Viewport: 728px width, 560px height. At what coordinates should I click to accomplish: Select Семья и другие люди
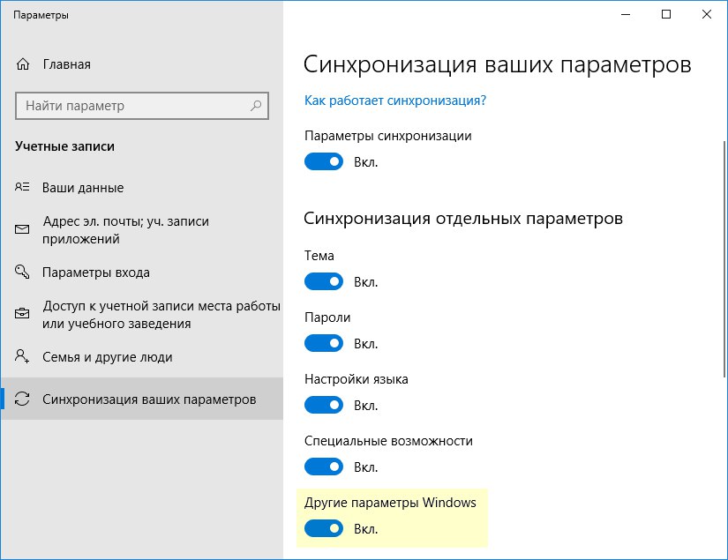(141, 357)
